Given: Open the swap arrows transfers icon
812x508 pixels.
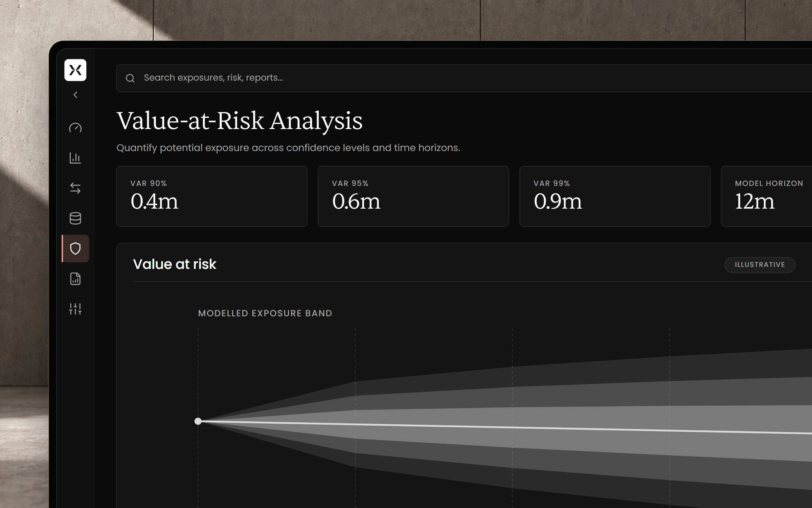Looking at the screenshot, I should tap(75, 188).
